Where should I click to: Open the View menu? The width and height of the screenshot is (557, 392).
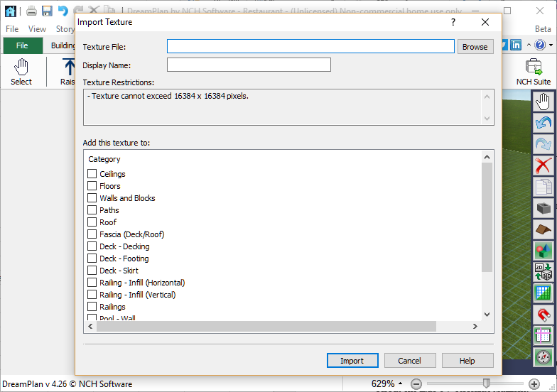tap(37, 29)
